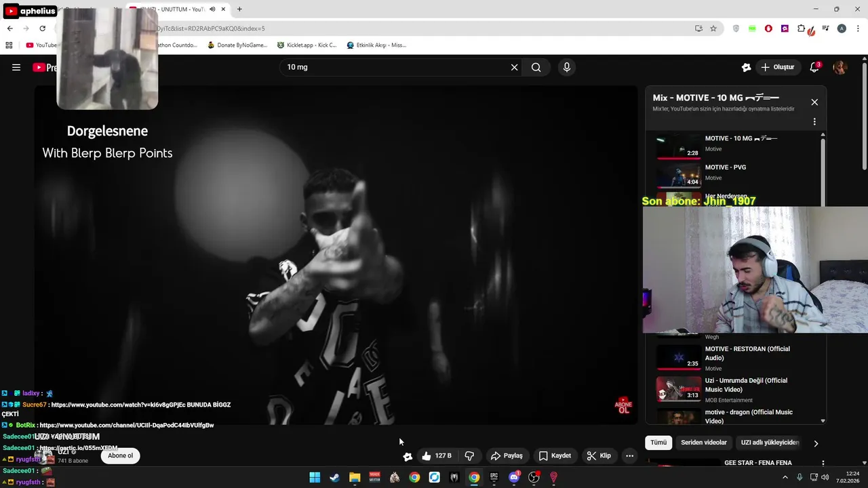
Task: Open Voicemeeter from the taskbar
Action: [374, 477]
